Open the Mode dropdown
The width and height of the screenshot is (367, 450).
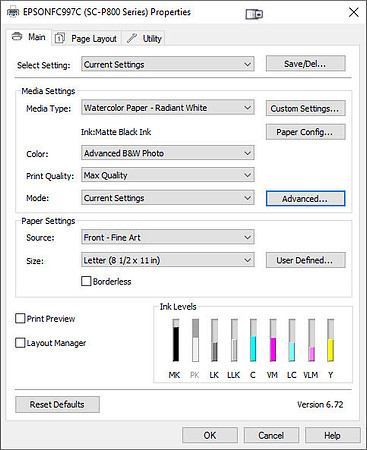click(x=168, y=198)
